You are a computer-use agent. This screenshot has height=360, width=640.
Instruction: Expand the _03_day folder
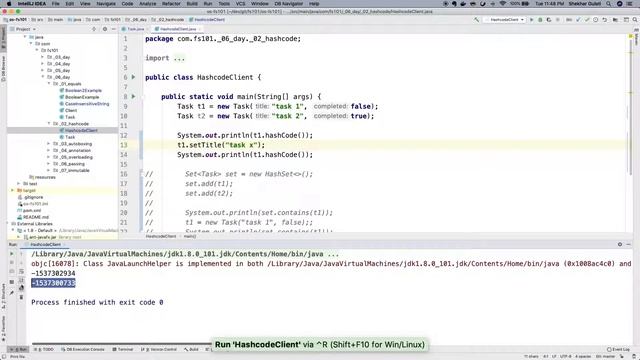tap(42, 57)
